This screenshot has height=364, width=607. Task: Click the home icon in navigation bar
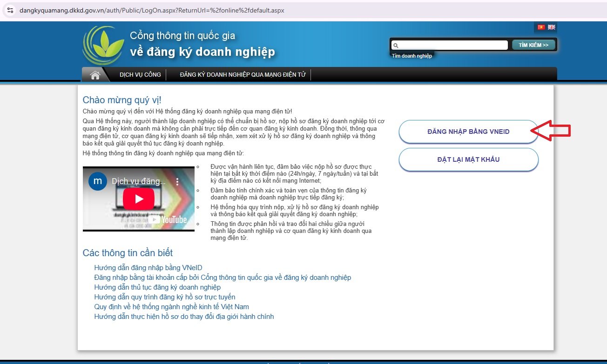coord(95,75)
